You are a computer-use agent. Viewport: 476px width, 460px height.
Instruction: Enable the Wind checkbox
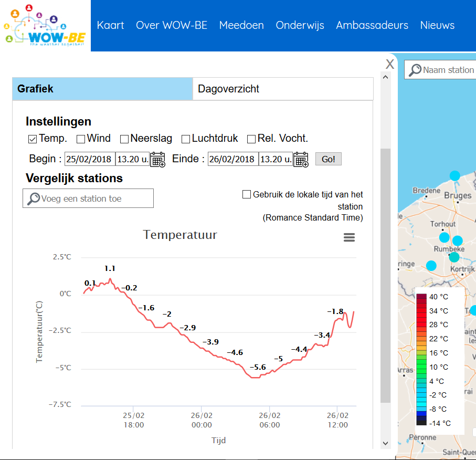(81, 139)
